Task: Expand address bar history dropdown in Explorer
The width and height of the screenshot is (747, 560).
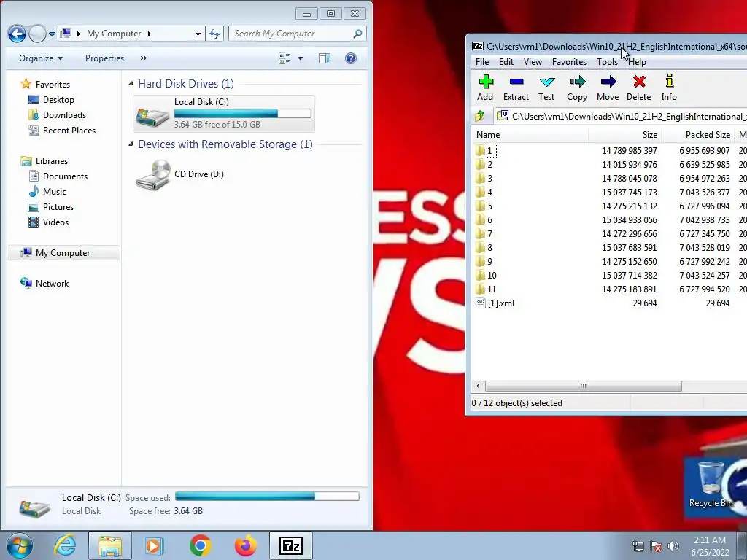Action: [x=198, y=34]
